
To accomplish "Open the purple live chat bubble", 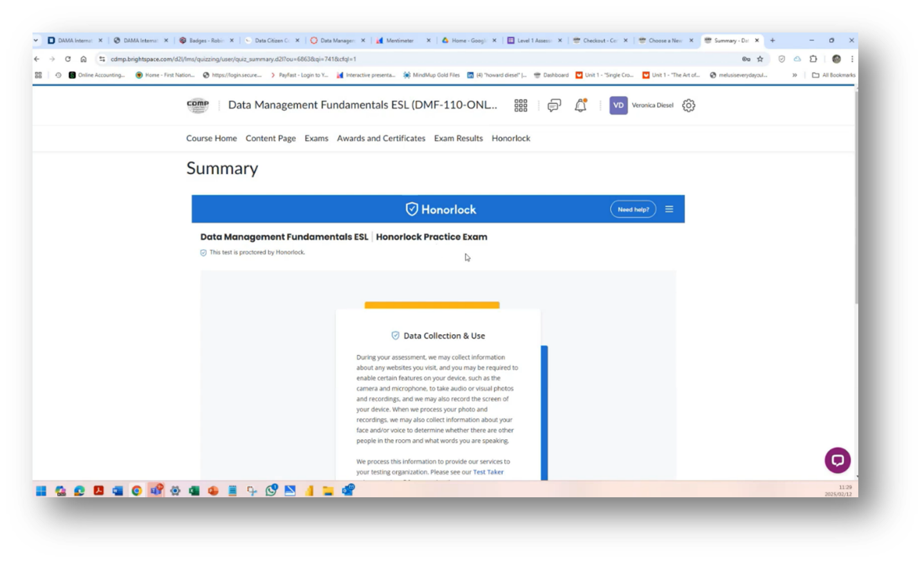I will pos(838,460).
